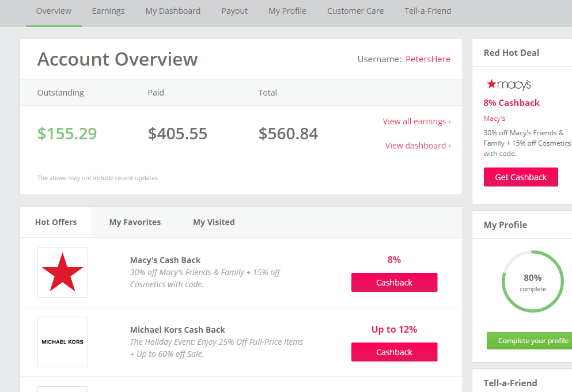
Task: Switch to My Favorites tab
Action: (x=135, y=222)
